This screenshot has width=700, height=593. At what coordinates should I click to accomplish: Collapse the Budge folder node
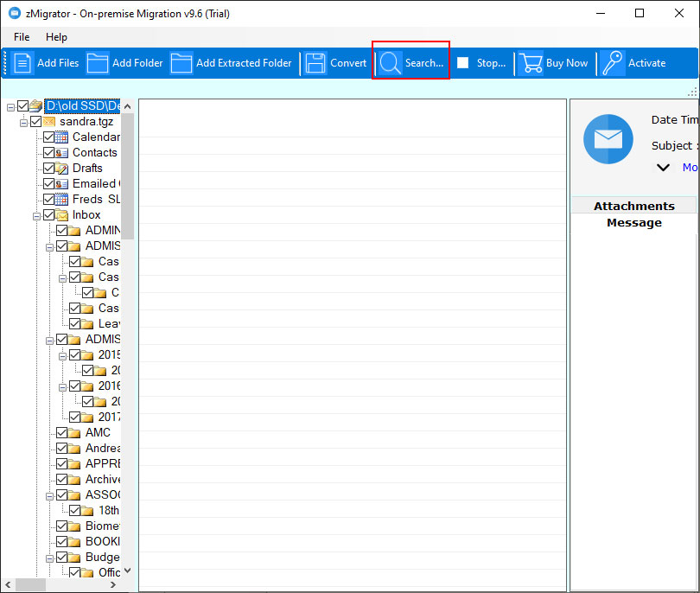[x=49, y=558]
